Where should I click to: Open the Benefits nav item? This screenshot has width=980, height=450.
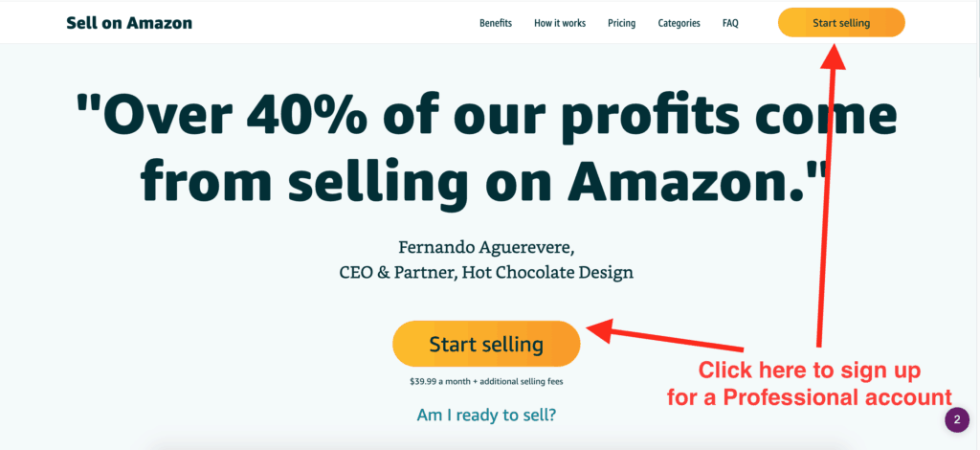(496, 23)
